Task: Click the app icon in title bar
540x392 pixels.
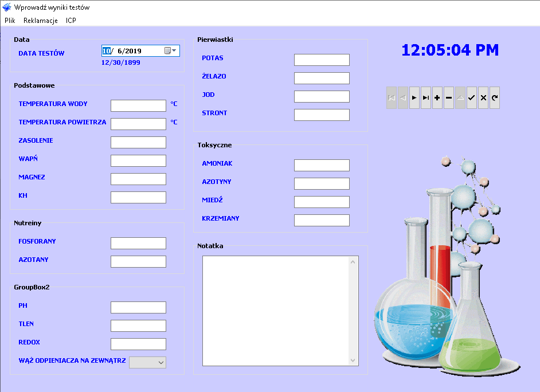Action: [7, 7]
